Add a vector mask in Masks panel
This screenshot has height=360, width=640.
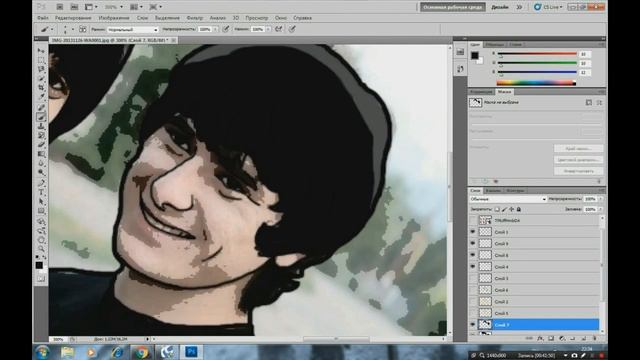(599, 102)
